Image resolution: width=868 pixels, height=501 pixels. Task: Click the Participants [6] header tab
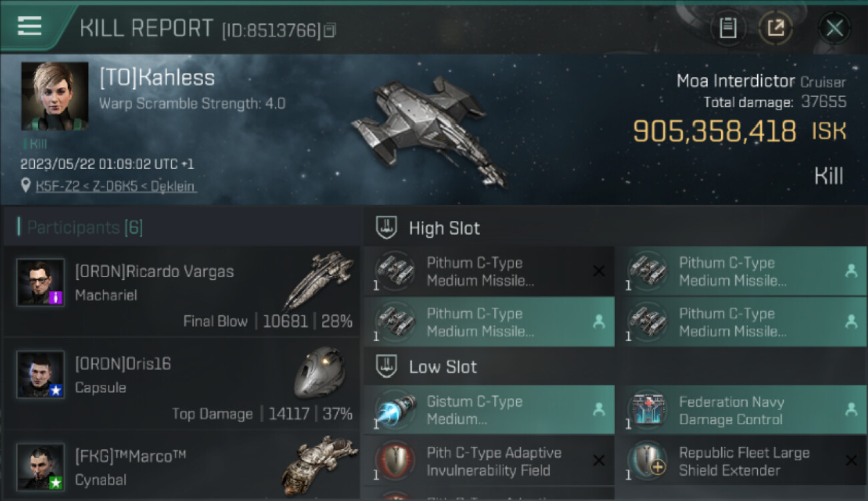tap(84, 228)
